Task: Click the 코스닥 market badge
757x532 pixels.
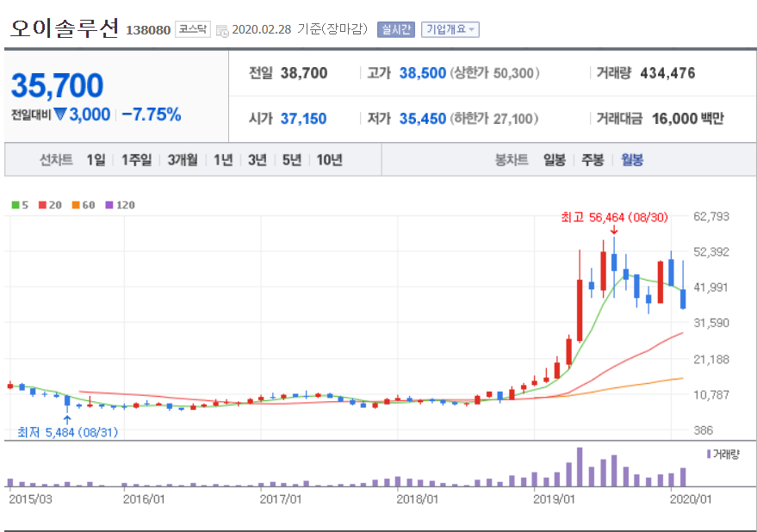Action: (x=193, y=29)
